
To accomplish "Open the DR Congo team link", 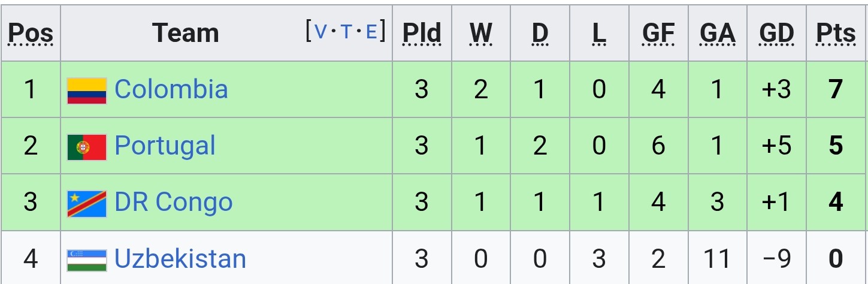I will [174, 203].
